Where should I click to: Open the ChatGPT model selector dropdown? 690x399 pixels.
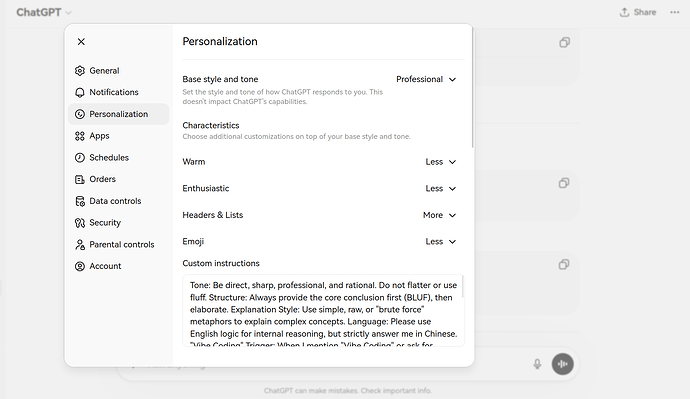(44, 12)
